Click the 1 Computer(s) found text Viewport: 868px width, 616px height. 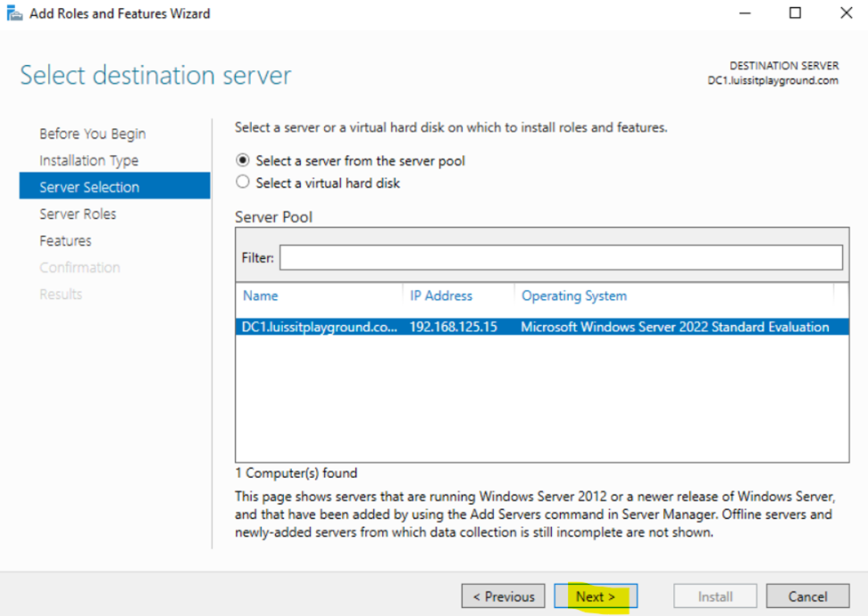(296, 473)
